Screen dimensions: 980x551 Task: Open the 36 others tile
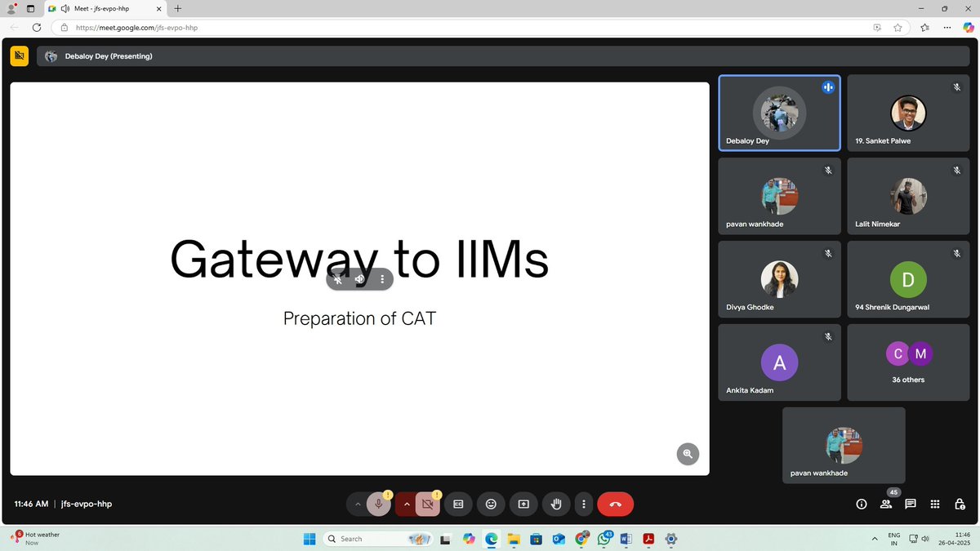click(908, 362)
